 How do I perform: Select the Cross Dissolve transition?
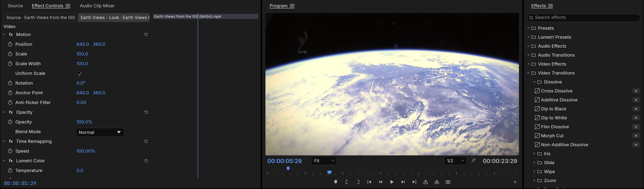[557, 91]
